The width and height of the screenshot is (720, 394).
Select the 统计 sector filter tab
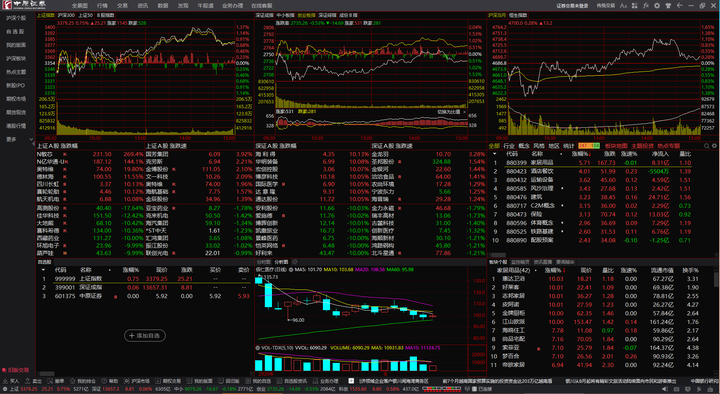568,146
